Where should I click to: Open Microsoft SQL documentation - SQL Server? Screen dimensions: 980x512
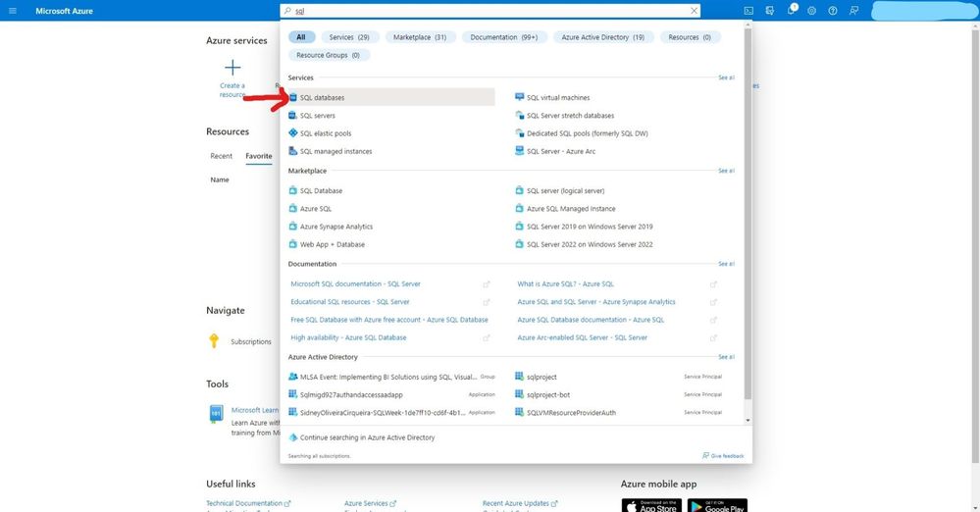(x=356, y=283)
